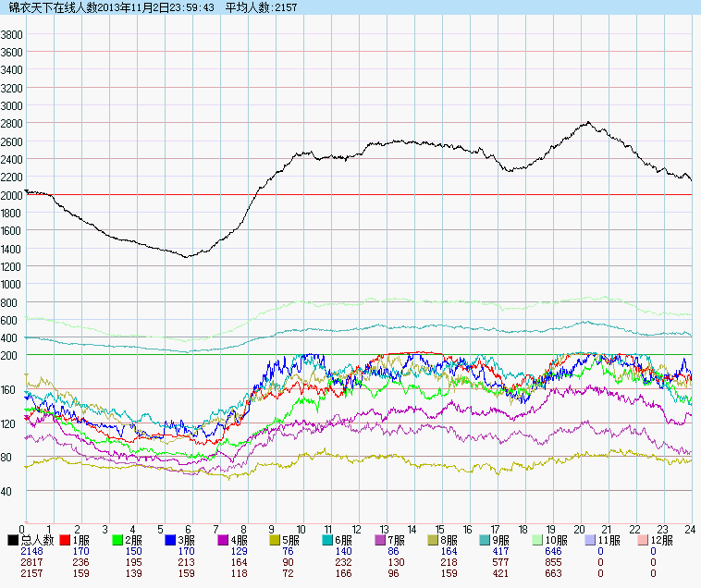Select the purple 4服 legend color box
This screenshot has width=701, height=588.
(224, 540)
